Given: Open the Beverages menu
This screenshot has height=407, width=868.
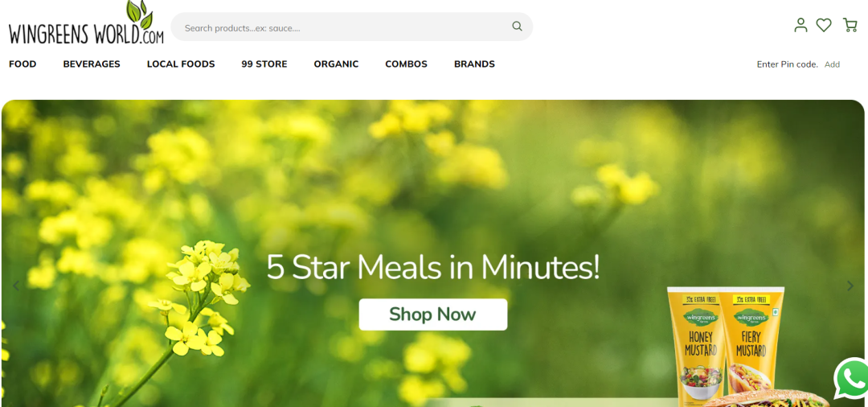Looking at the screenshot, I should (92, 64).
